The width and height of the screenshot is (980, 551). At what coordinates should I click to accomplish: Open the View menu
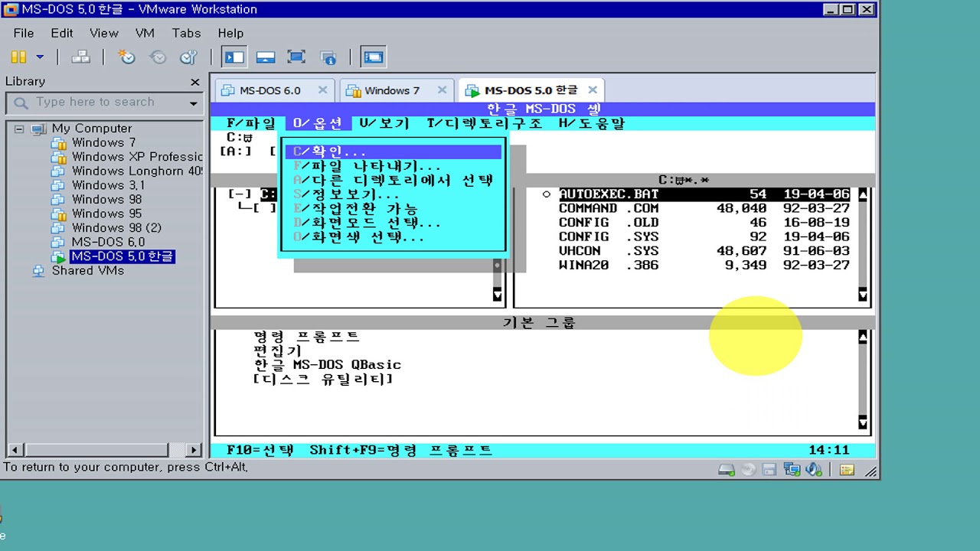coord(104,33)
